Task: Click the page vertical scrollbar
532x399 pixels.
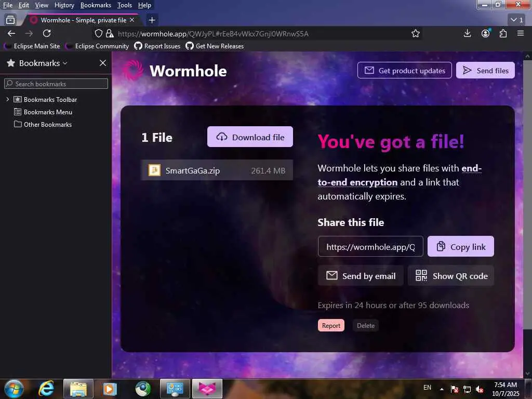Action: pyautogui.click(x=527, y=194)
